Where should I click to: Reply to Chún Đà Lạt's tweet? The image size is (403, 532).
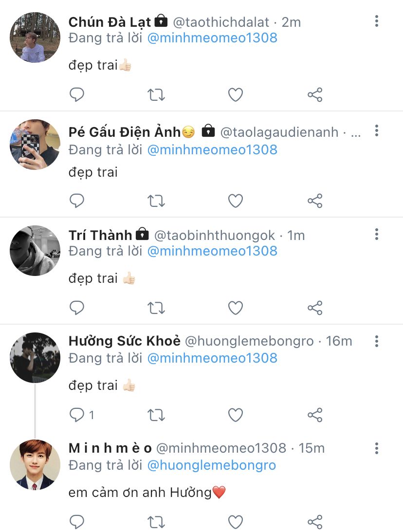tap(77, 94)
